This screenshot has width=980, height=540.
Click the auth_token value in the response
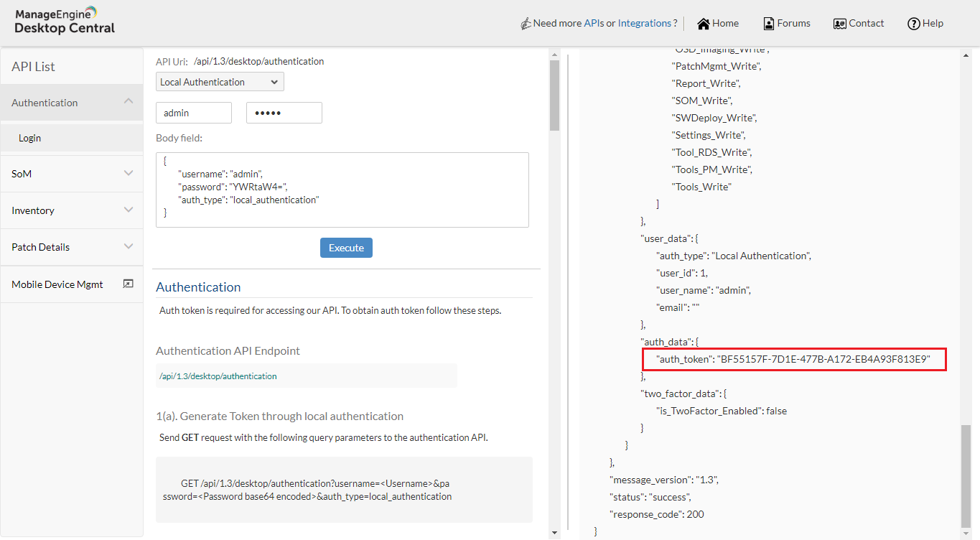(823, 359)
